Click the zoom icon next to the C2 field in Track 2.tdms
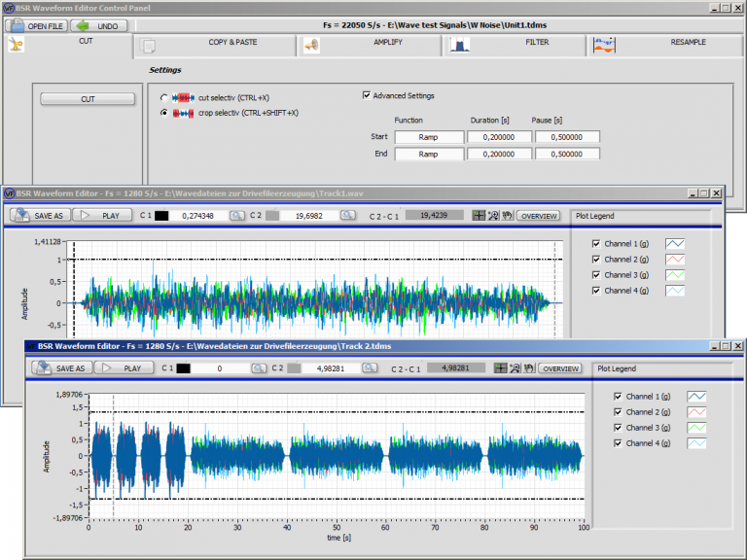Screen dimensions: 747x560 (370, 368)
